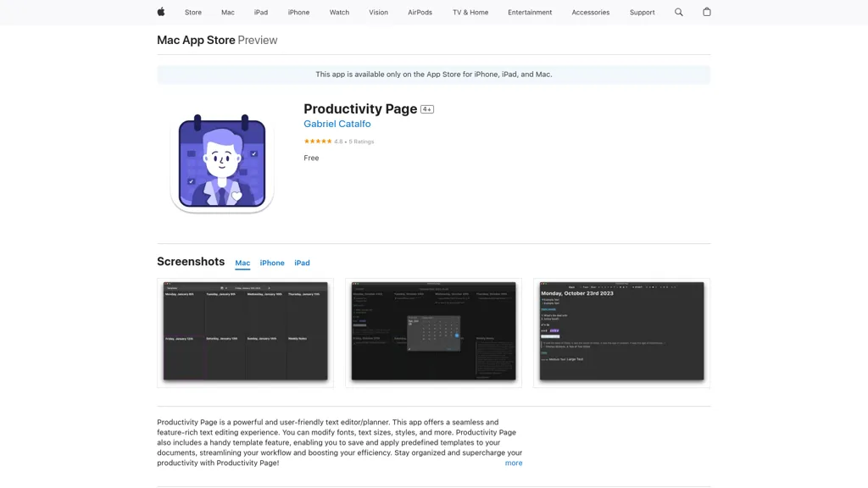
Task: Click the 4+ age rating badge
Action: tap(427, 109)
